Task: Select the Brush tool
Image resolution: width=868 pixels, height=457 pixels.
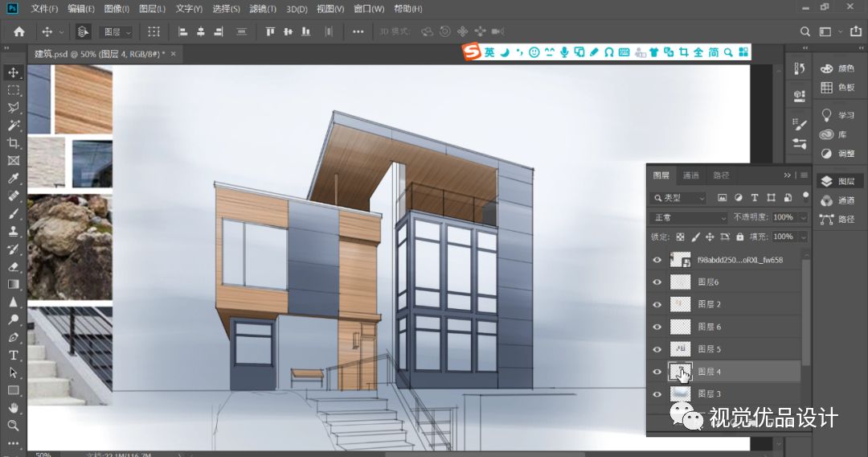Action: click(x=14, y=214)
